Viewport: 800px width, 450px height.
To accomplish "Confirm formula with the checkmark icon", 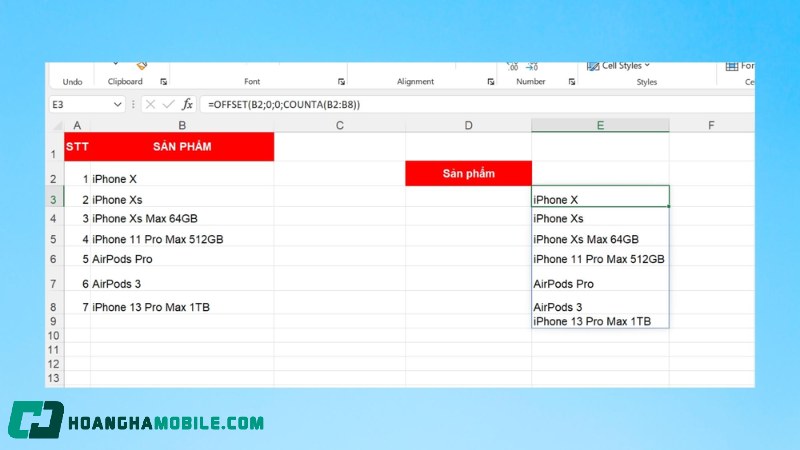I will tap(168, 105).
